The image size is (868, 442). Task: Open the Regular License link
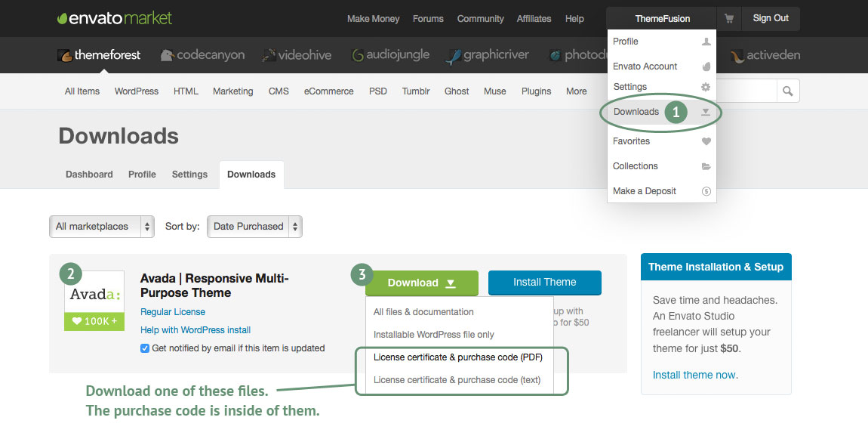(x=173, y=312)
